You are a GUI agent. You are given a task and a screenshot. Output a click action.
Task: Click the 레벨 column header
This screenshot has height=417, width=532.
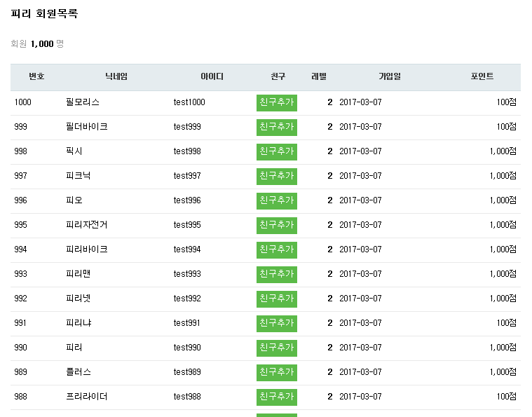point(319,76)
